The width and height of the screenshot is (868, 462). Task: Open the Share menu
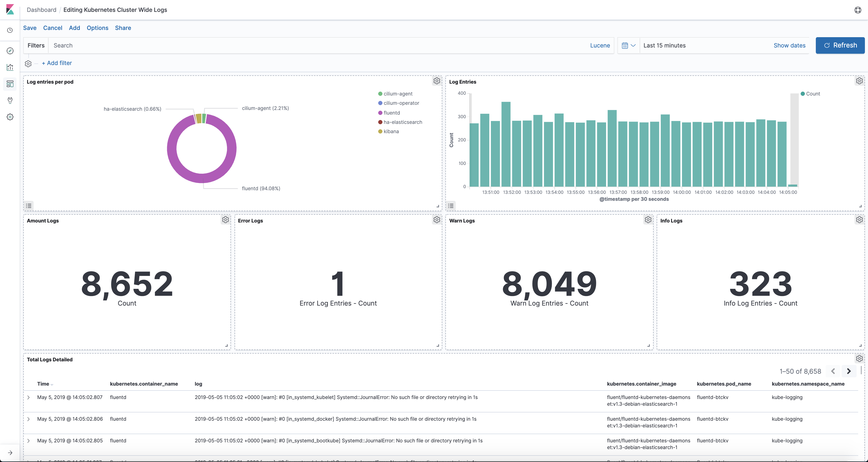[123, 28]
